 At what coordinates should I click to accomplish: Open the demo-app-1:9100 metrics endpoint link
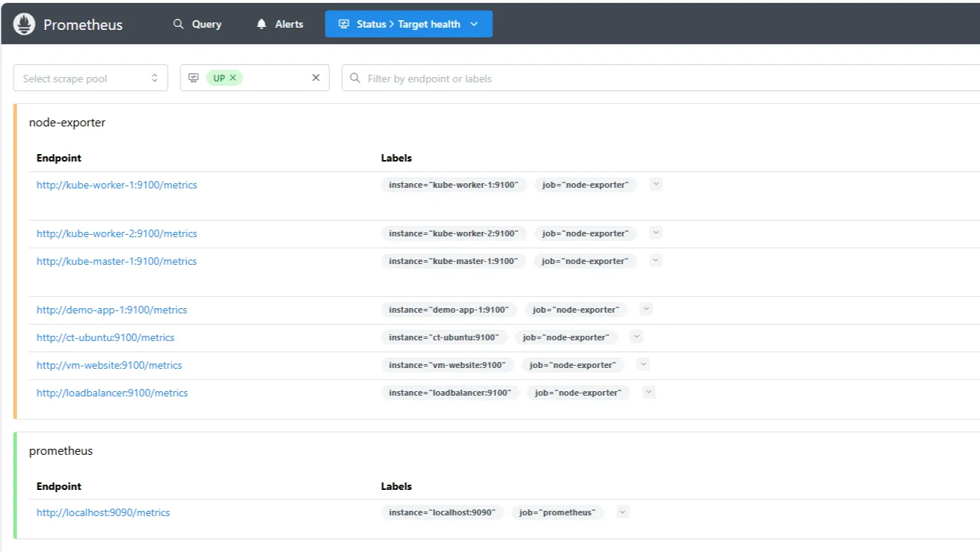111,310
